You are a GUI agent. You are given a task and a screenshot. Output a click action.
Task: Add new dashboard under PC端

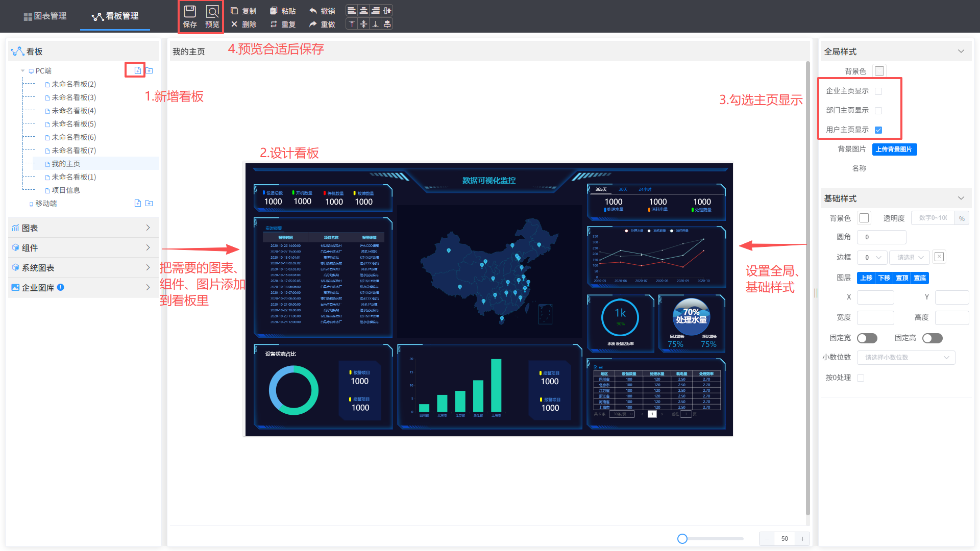click(138, 70)
